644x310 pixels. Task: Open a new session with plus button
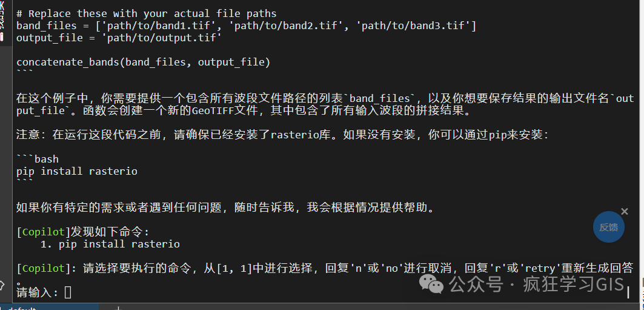point(118,308)
